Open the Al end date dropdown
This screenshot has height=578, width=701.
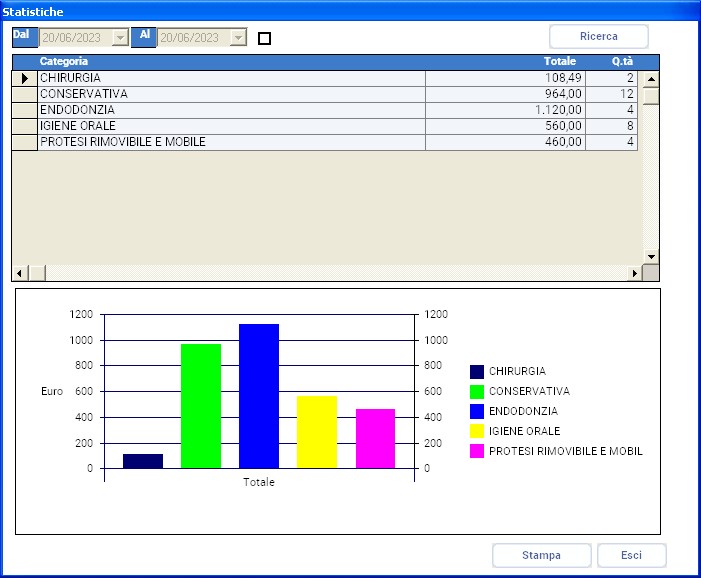[x=237, y=38]
